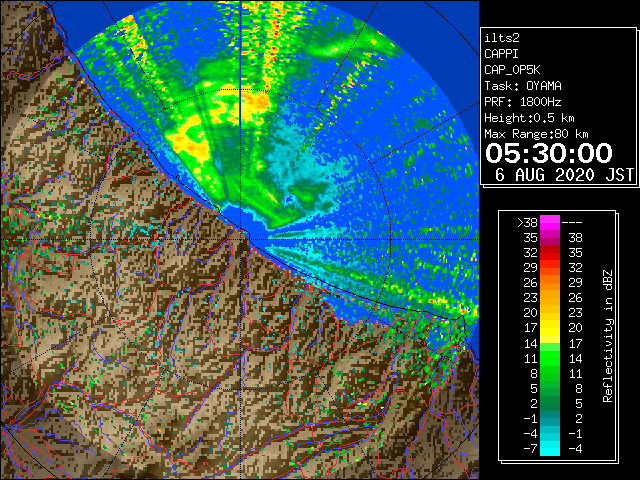The image size is (640, 480).
Task: Pick the magenta >38 dBZ color swatch
Action: point(550,223)
